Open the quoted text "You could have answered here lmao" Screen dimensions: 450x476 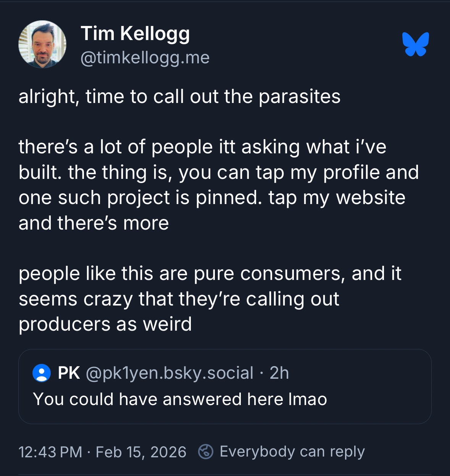pyautogui.click(x=180, y=399)
